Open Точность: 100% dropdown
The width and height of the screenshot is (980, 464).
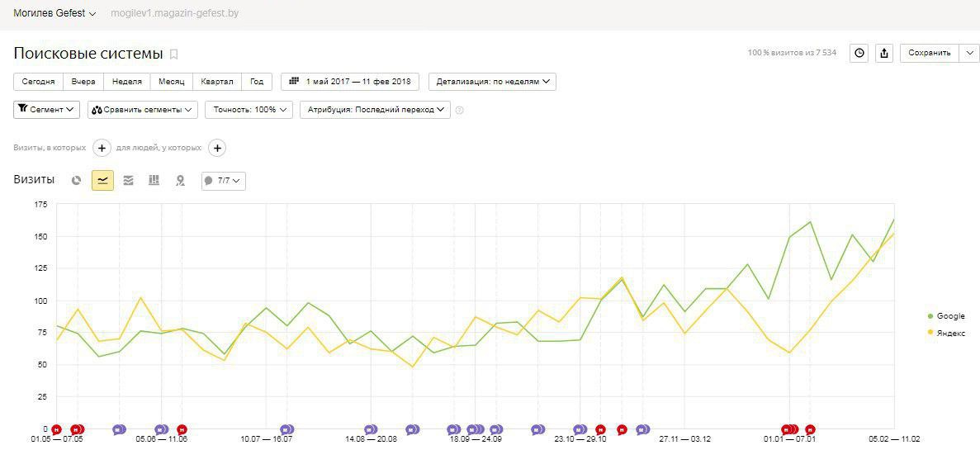pyautogui.click(x=249, y=110)
